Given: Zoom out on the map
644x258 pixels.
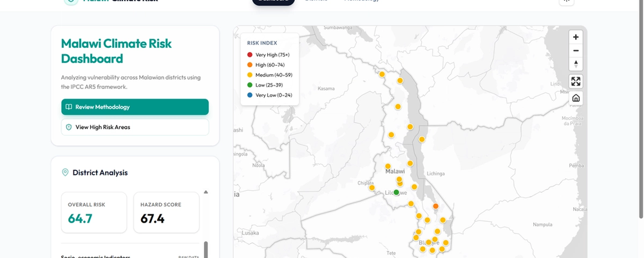Looking at the screenshot, I should coord(576,50).
